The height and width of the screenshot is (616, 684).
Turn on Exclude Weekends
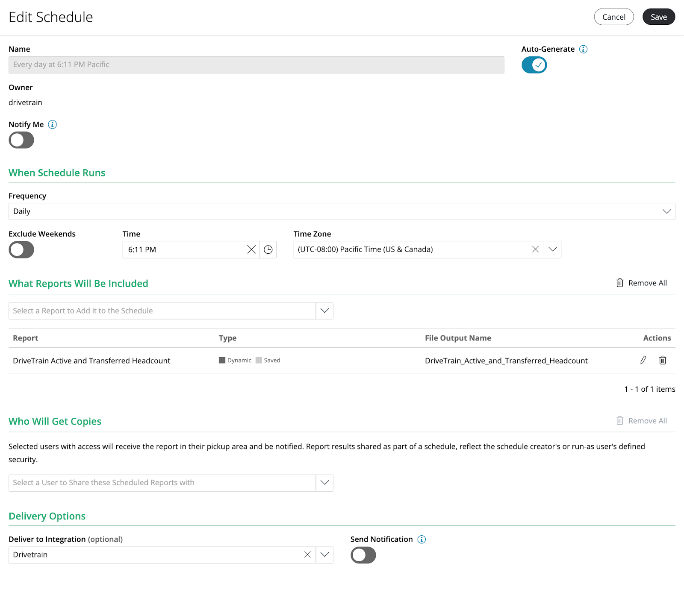click(21, 249)
